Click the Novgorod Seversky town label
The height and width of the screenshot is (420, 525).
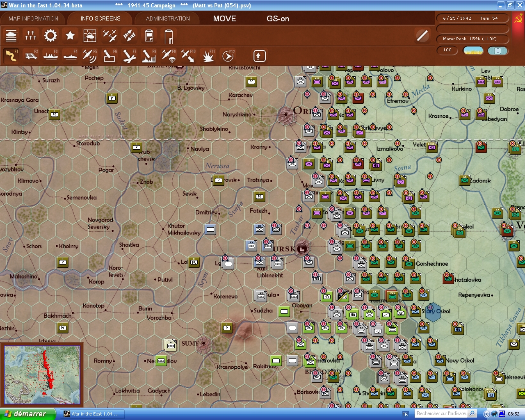[x=100, y=224]
